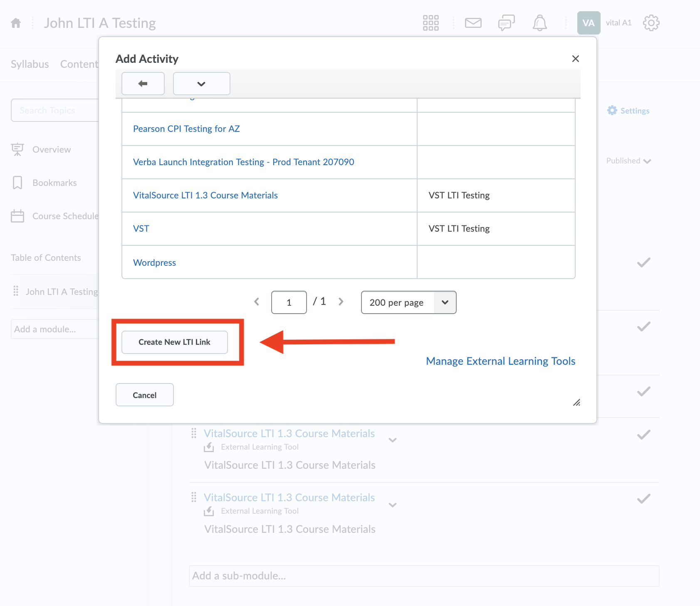Click the Cancel button

[144, 395]
